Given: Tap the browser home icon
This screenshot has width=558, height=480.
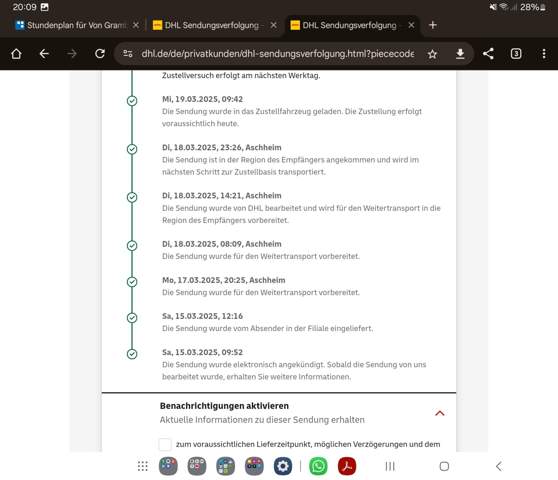Looking at the screenshot, I should click(x=16, y=54).
